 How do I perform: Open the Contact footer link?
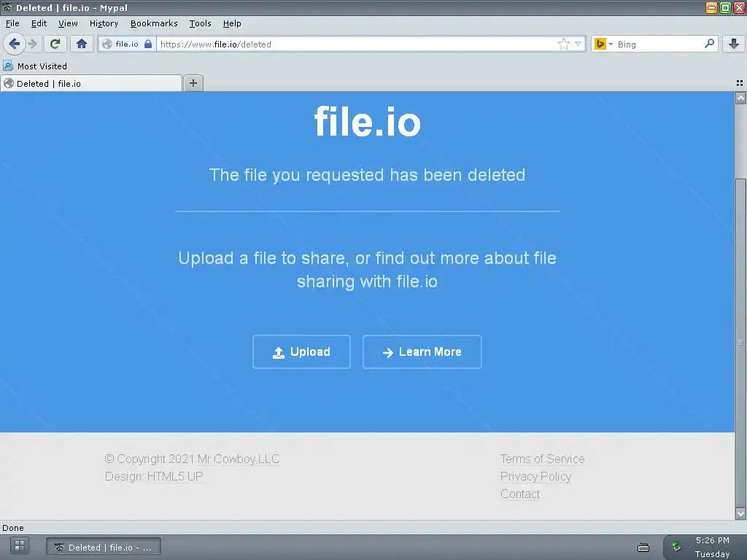tap(520, 494)
